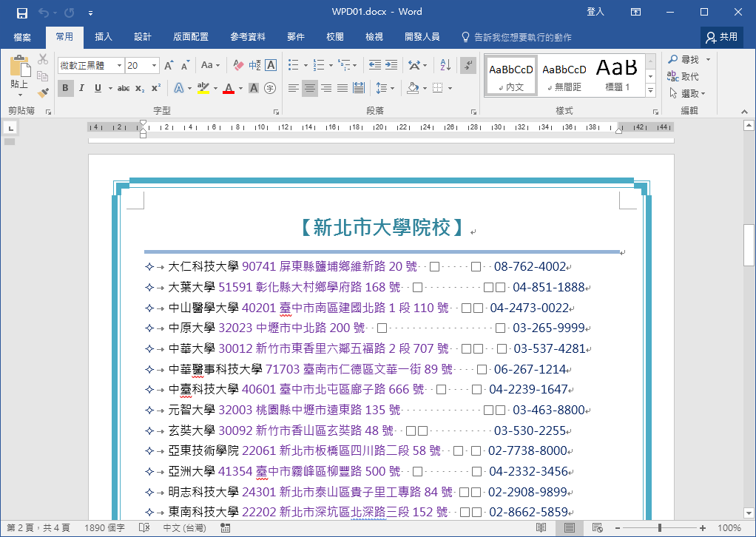The image size is (756, 537).
Task: Open the Font dialog launcher
Action: click(276, 112)
